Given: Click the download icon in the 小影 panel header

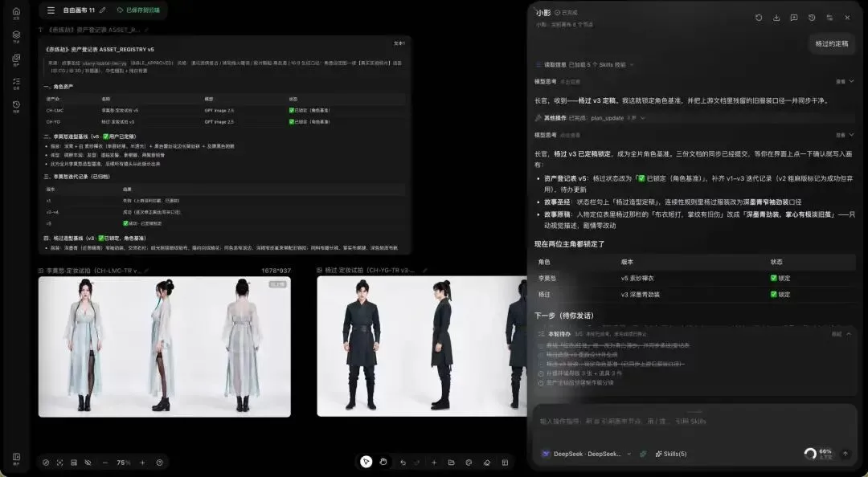Looking at the screenshot, I should tap(776, 18).
